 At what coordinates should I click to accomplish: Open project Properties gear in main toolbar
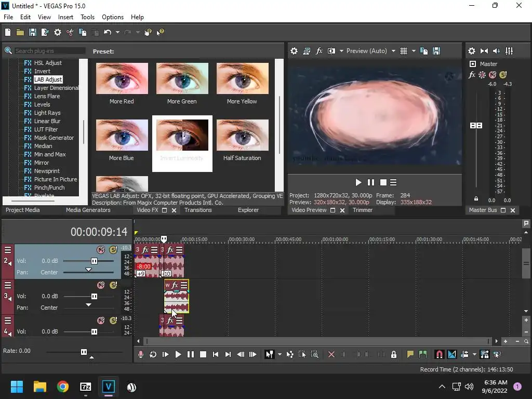tap(58, 32)
